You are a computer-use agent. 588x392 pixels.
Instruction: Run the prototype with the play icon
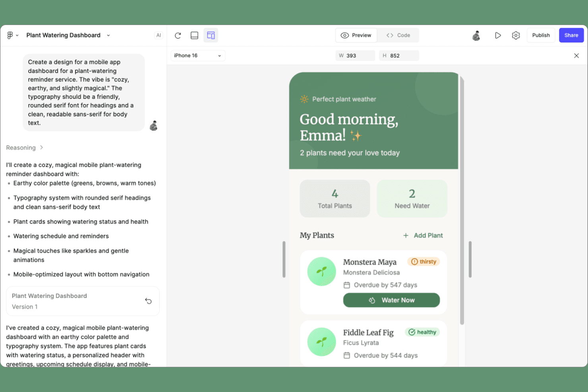point(497,35)
